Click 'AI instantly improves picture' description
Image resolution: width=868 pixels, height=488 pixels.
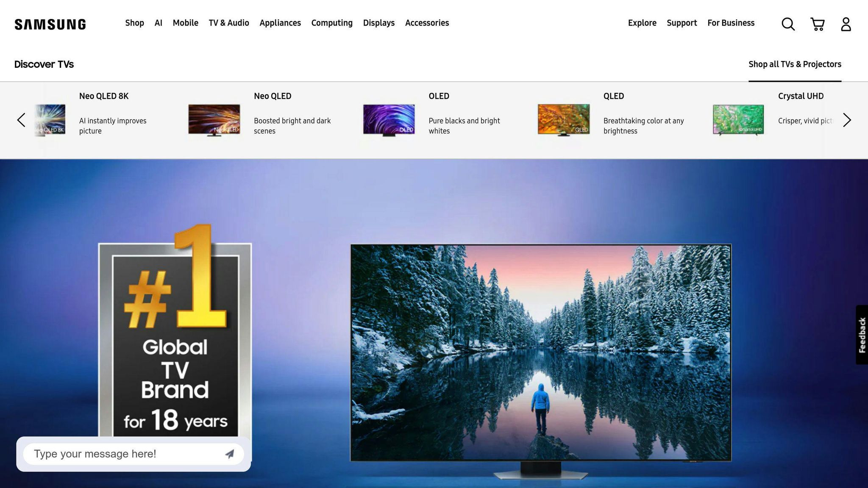click(x=113, y=126)
